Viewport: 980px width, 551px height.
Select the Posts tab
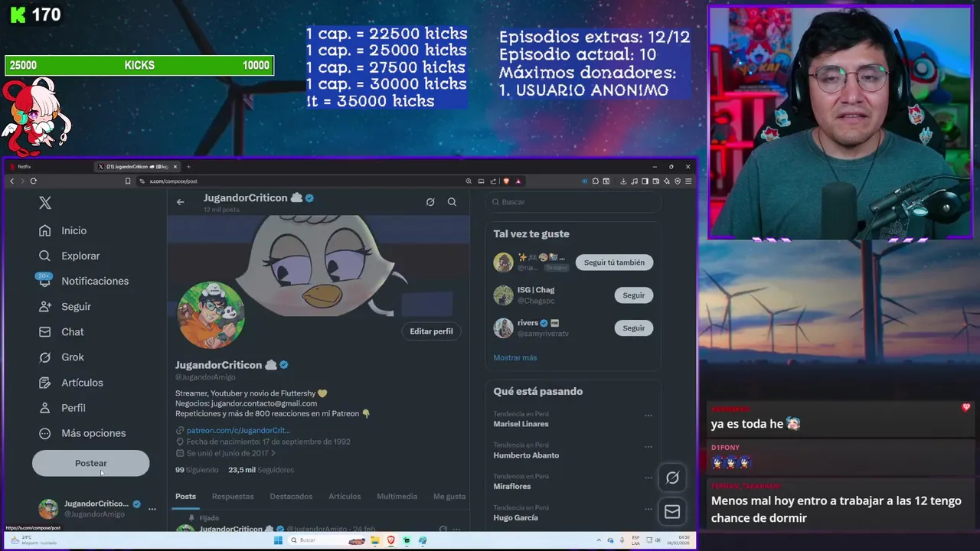pyautogui.click(x=186, y=497)
